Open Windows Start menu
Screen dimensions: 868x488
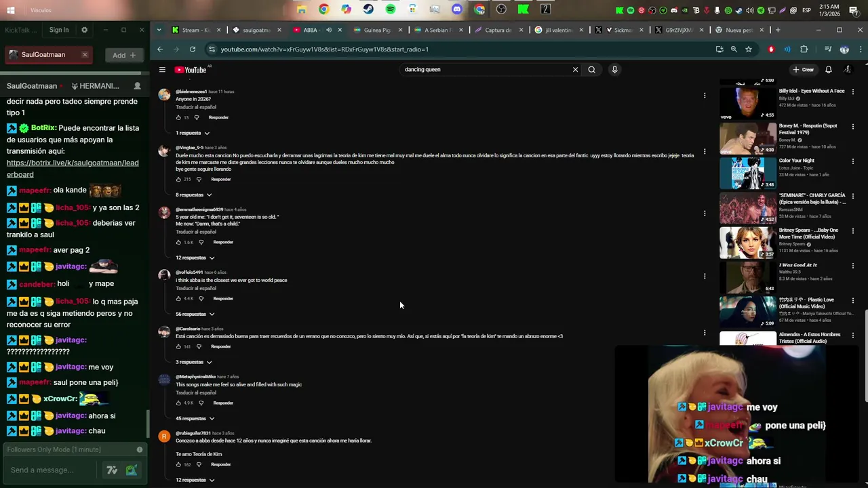11,10
